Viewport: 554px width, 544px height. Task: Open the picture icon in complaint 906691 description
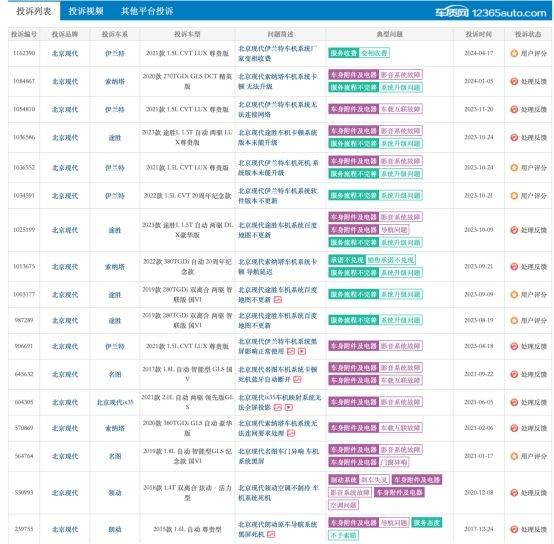point(291,351)
